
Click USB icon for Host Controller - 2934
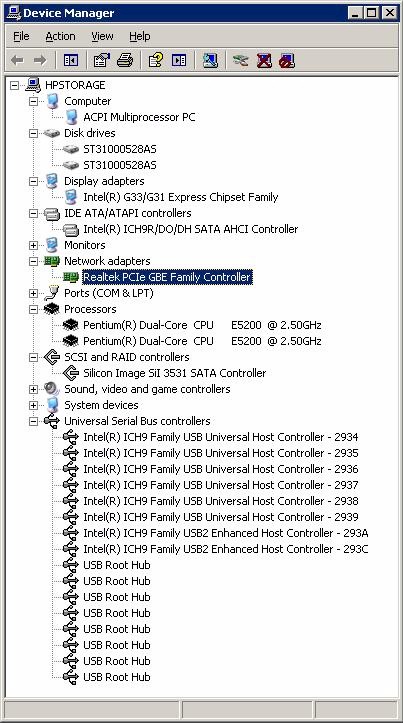[71, 437]
